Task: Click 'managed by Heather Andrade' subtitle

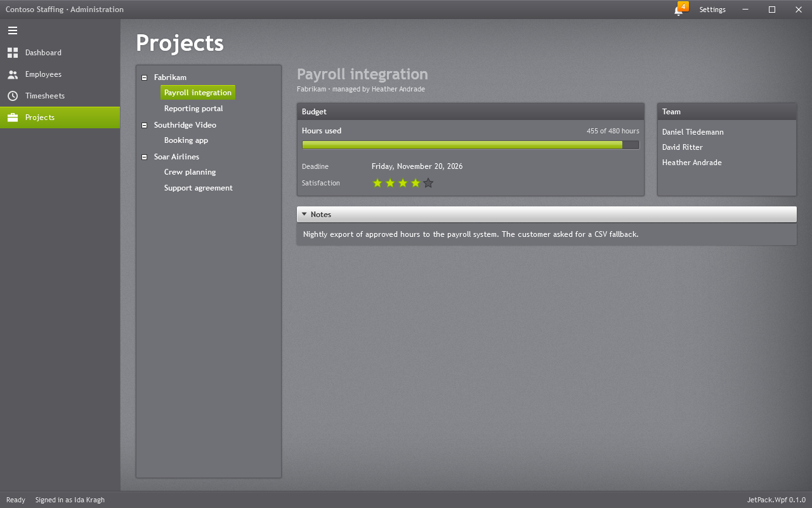Action: click(x=379, y=90)
